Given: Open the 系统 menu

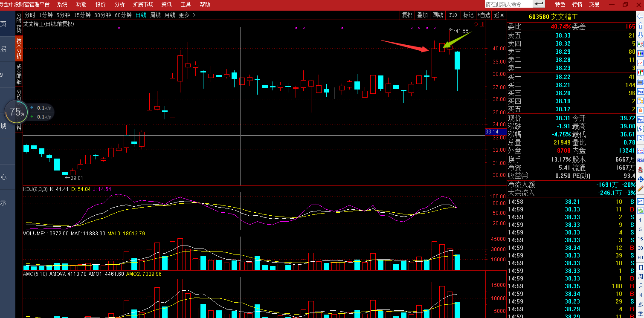Looking at the screenshot, I should click(62, 4).
